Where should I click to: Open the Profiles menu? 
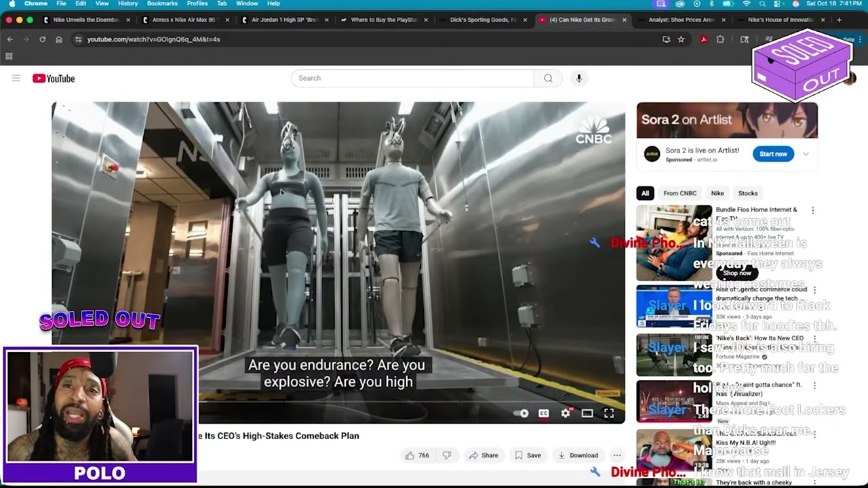point(197,4)
